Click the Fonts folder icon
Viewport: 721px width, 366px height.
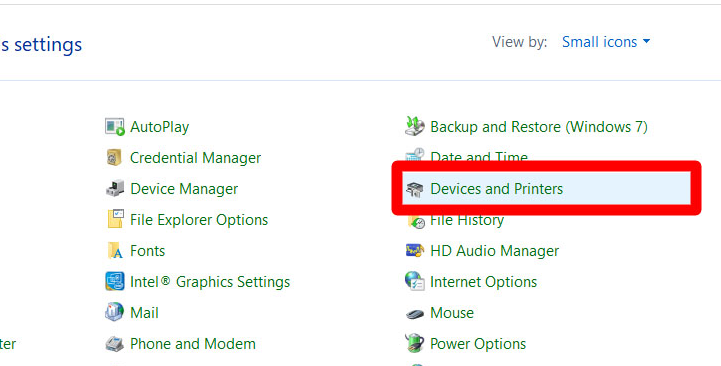point(115,251)
